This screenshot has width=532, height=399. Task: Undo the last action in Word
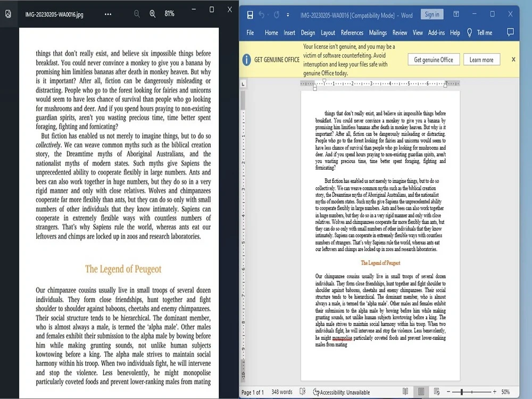point(262,15)
